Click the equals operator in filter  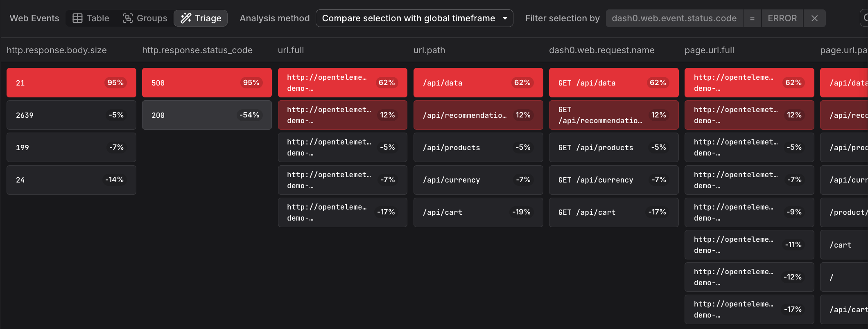[752, 18]
